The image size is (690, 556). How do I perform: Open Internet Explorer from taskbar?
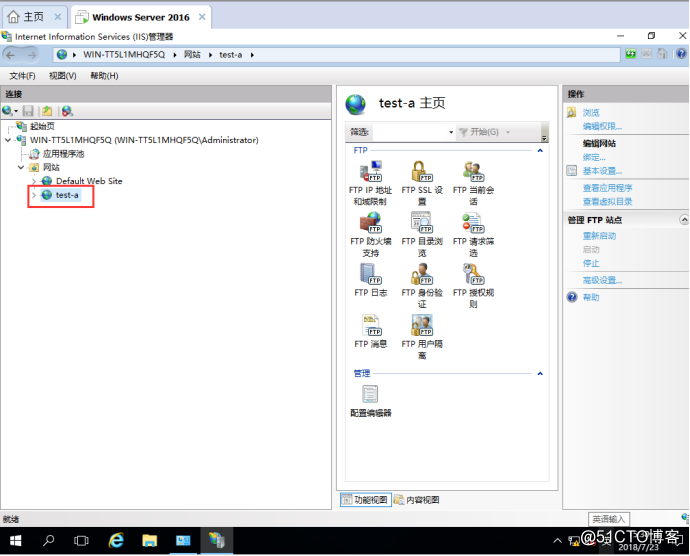click(x=116, y=540)
